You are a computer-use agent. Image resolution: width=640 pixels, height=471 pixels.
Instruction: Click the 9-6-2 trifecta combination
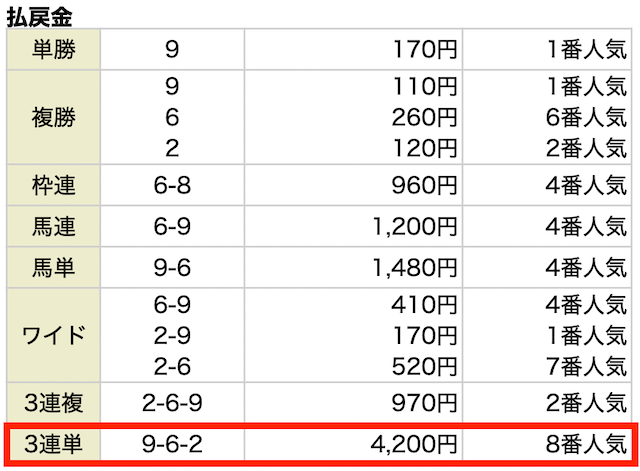coord(172,444)
